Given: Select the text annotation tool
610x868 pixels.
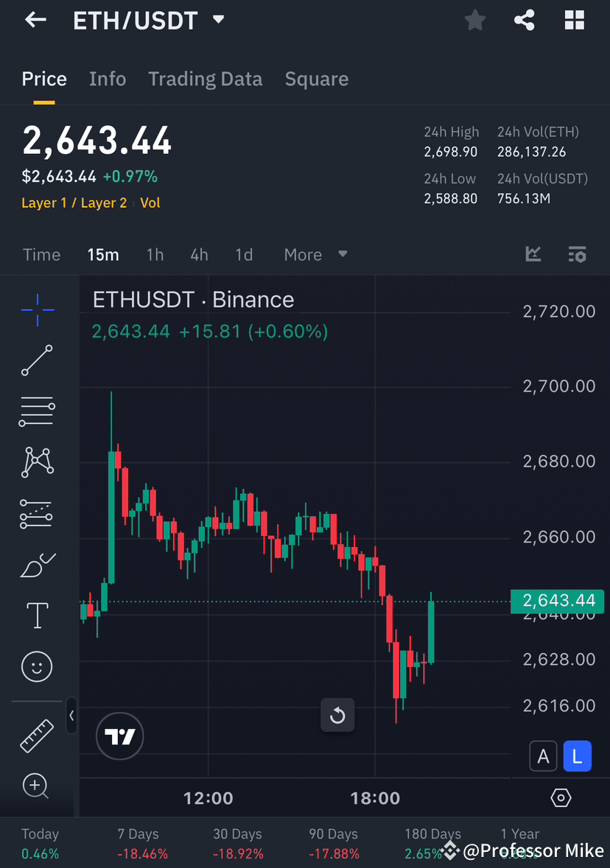Looking at the screenshot, I should coord(36,615).
